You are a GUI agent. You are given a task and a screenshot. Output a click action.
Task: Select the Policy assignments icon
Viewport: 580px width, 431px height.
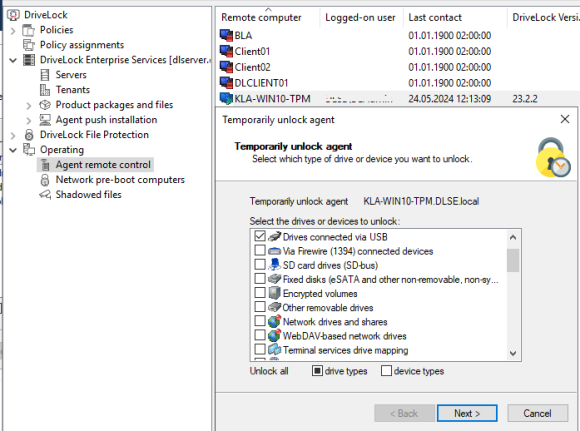[x=28, y=45]
